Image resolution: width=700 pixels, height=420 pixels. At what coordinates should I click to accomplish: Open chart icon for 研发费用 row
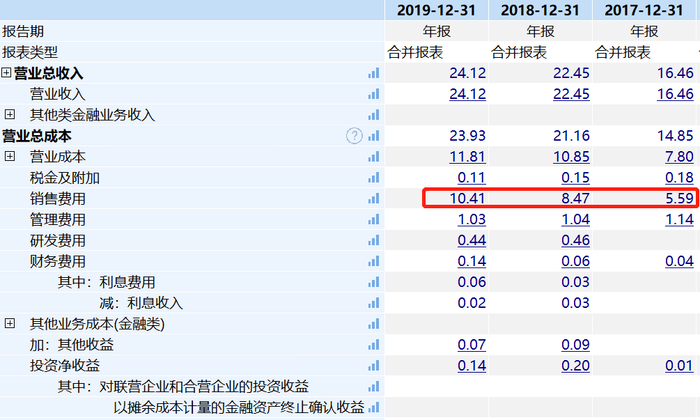point(374,241)
